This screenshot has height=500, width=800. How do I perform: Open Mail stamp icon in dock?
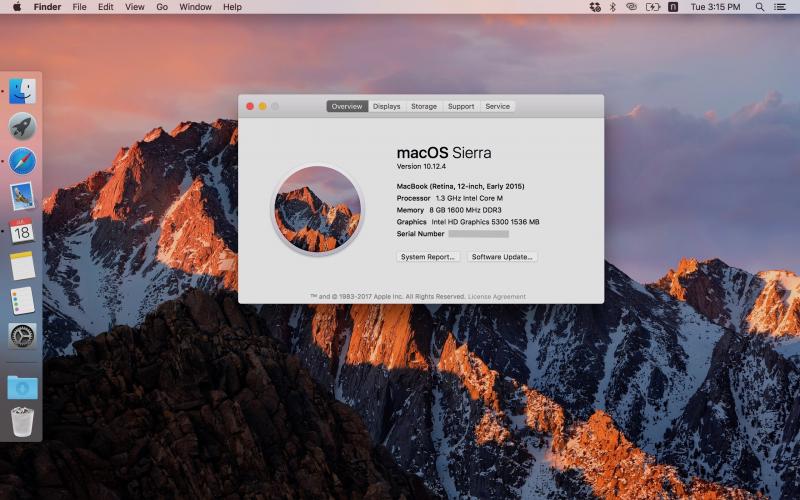pos(22,196)
